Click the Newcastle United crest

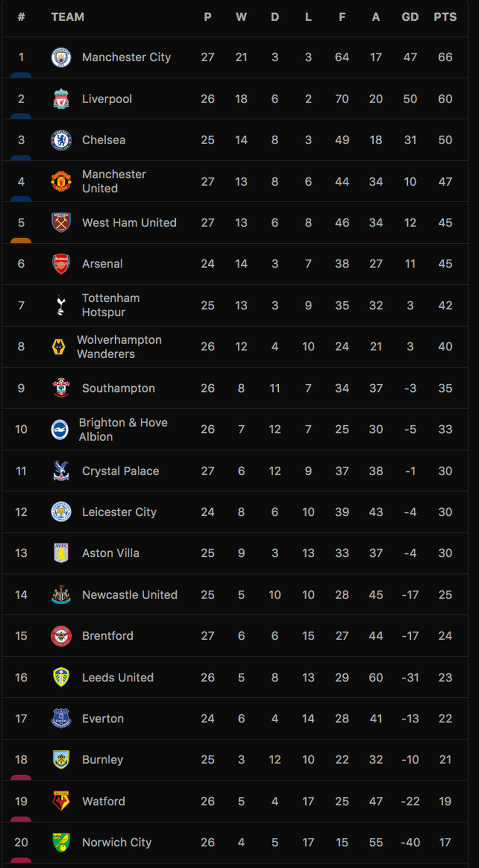pyautogui.click(x=61, y=594)
